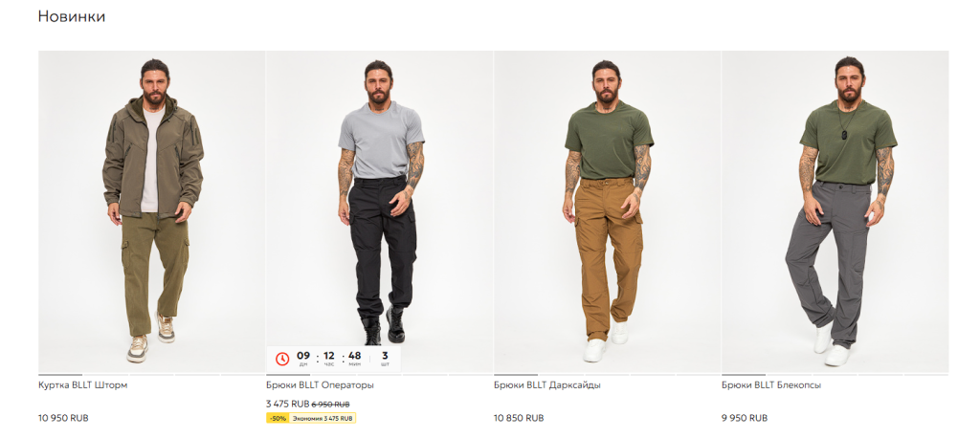
Task: Open the Брюки BLLT Дарксайды product photo
Action: [608, 211]
